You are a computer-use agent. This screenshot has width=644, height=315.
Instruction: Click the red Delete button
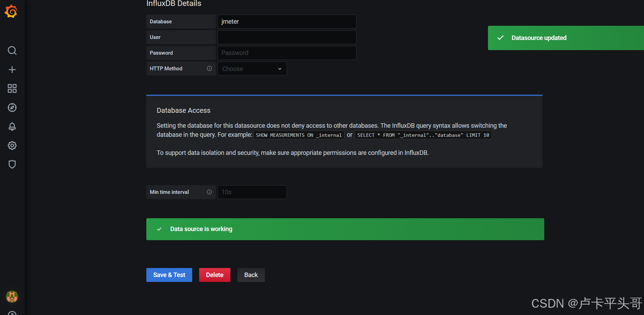215,275
